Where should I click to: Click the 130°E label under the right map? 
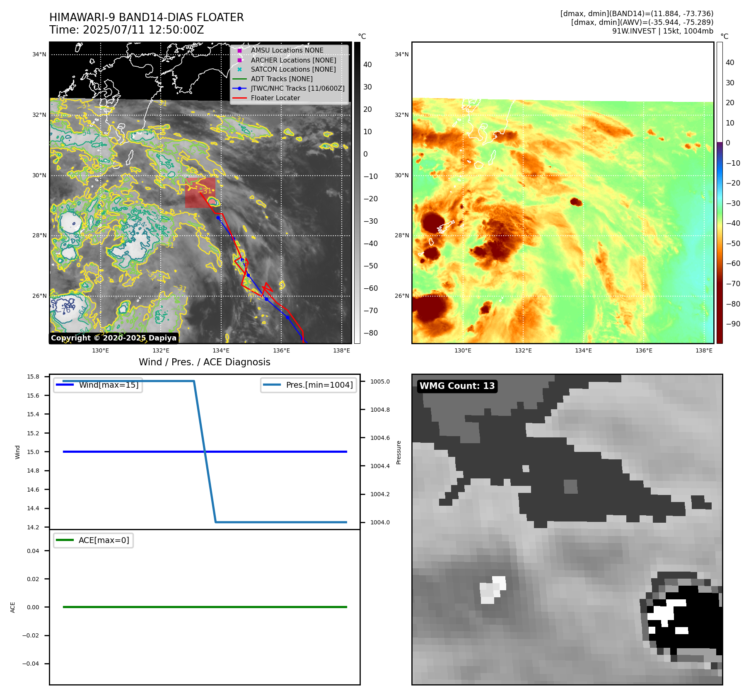tap(463, 350)
